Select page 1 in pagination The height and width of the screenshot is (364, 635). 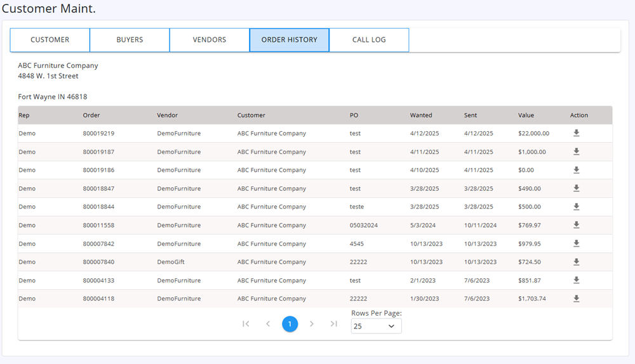290,324
